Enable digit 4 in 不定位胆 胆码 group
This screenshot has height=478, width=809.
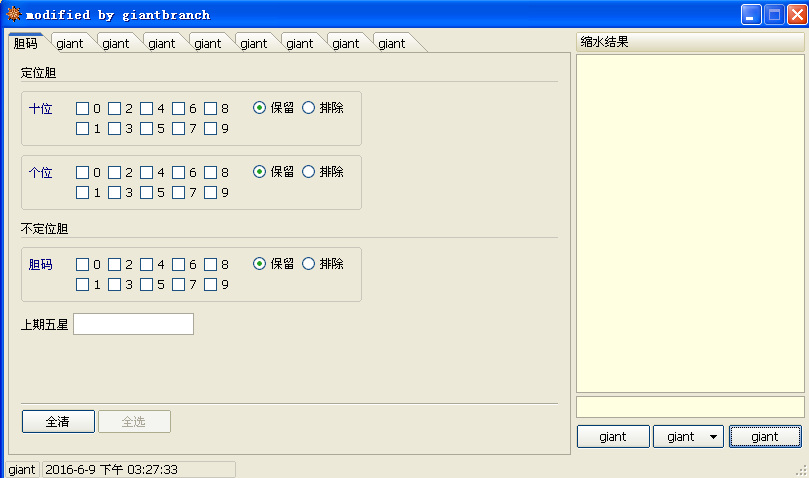147,264
